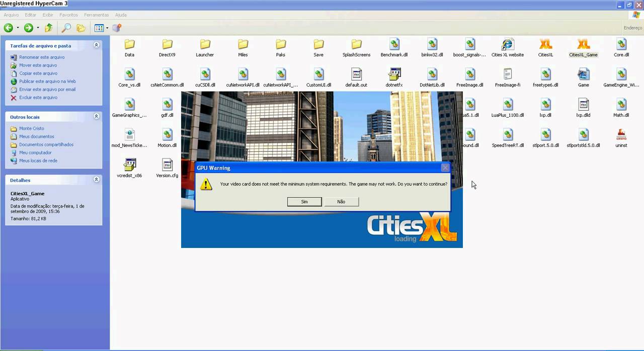Click Não in the GPU Warning dialog

point(341,202)
